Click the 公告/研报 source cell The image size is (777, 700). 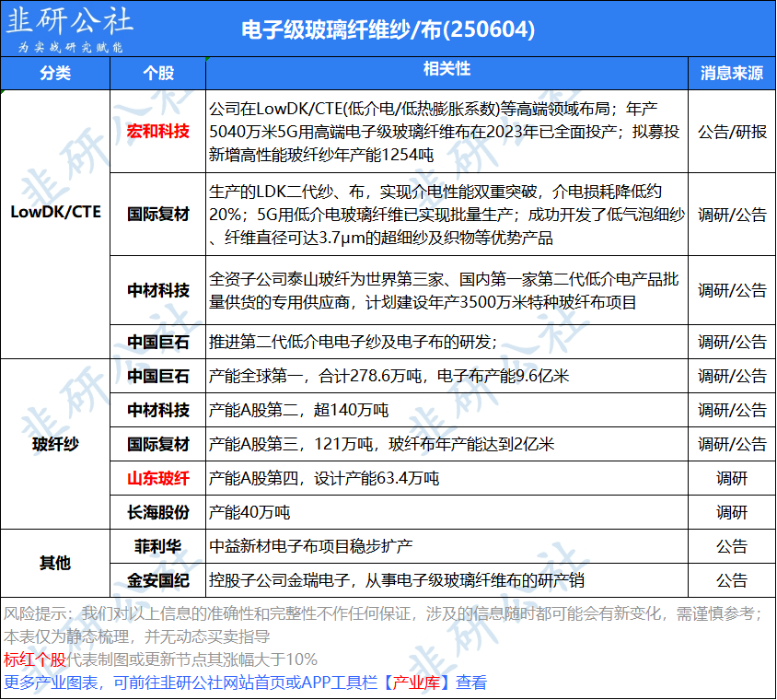tap(732, 131)
